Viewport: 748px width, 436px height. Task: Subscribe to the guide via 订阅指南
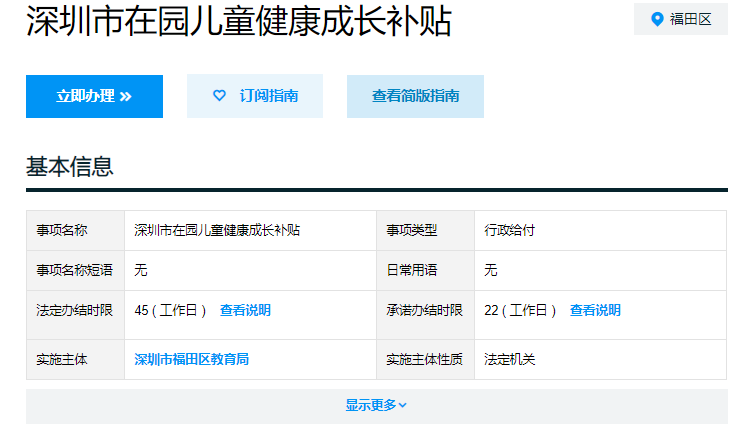tap(255, 96)
